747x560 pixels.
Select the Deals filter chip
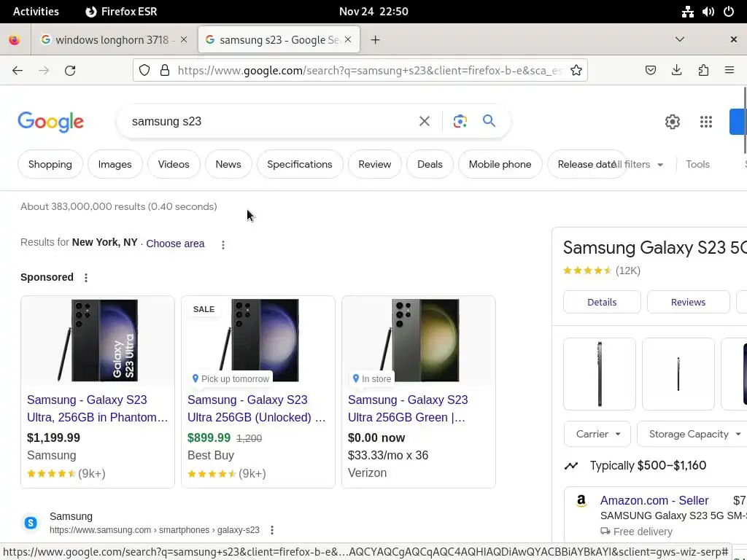click(x=430, y=164)
